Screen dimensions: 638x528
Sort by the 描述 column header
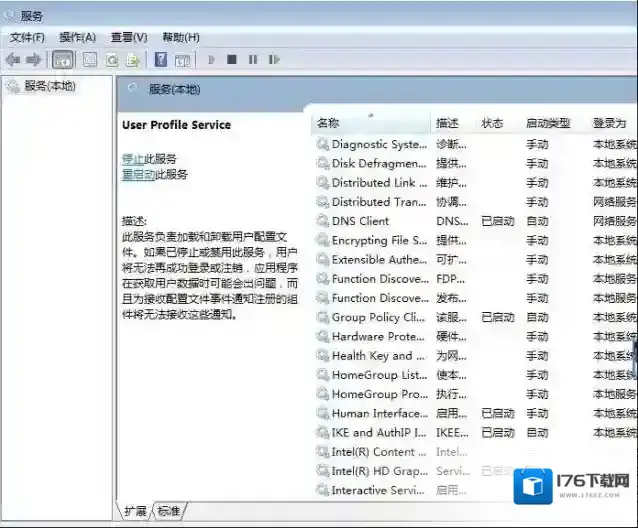pos(447,123)
